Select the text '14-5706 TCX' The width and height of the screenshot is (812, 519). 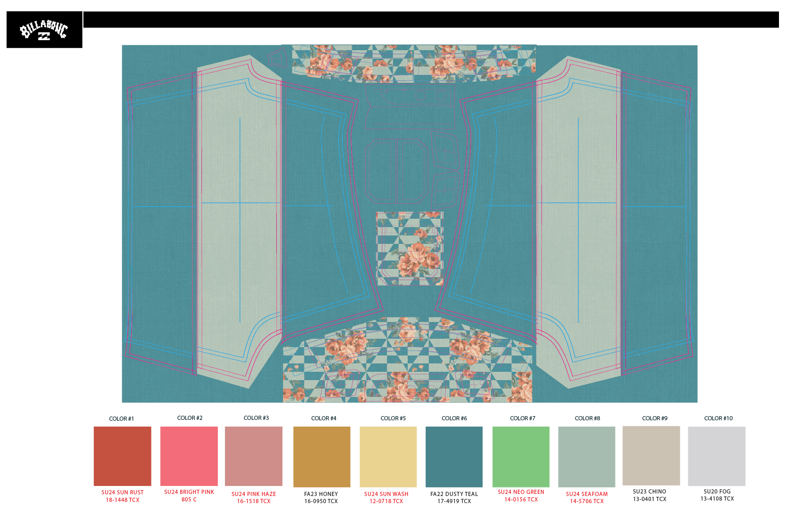click(587, 501)
